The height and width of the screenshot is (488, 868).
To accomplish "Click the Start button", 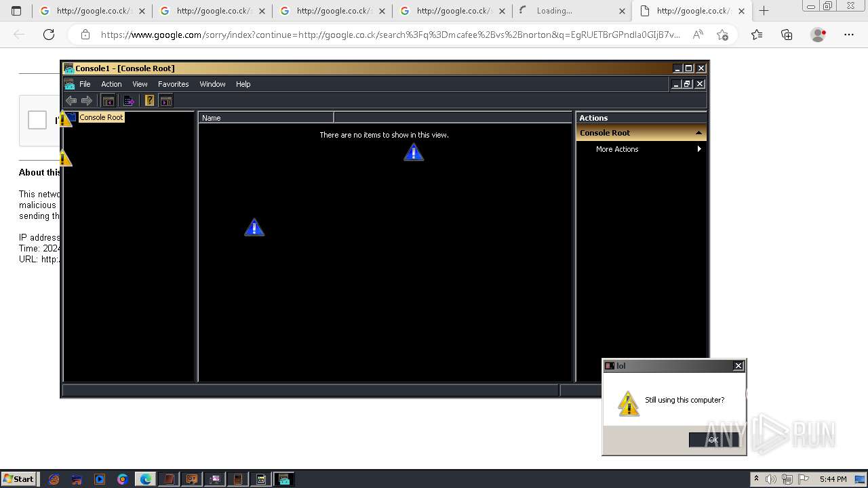I will (x=18, y=479).
